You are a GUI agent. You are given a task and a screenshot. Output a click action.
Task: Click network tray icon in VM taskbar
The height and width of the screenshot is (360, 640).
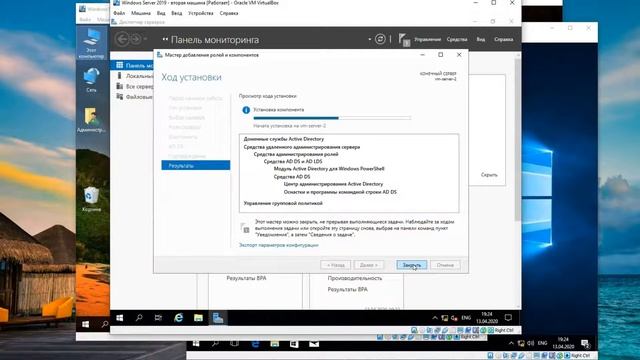click(444, 318)
